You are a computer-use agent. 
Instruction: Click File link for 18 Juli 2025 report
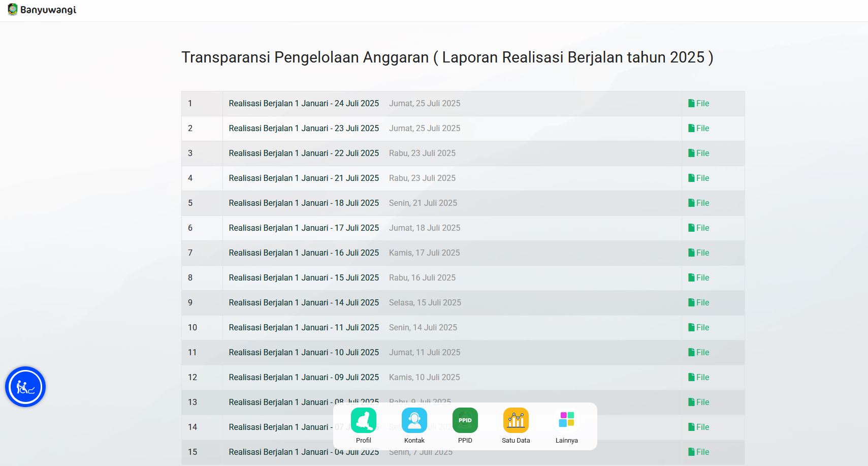coord(699,203)
